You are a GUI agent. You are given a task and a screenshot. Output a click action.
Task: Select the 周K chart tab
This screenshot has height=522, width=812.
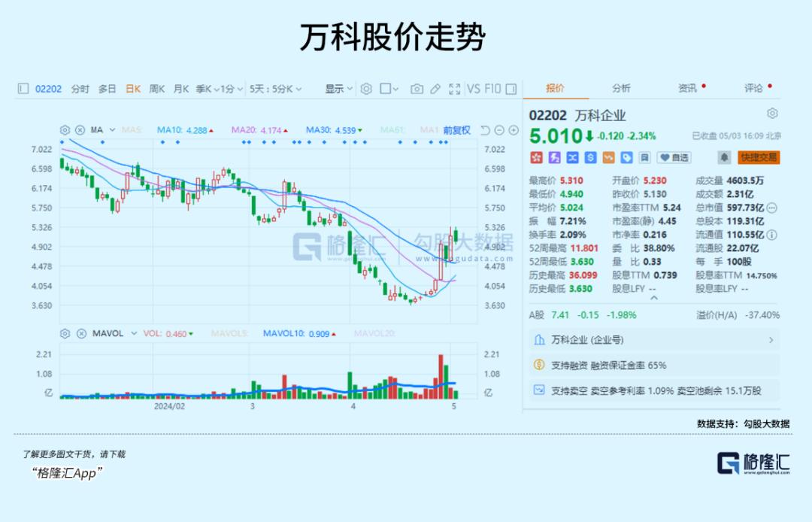coord(157,89)
